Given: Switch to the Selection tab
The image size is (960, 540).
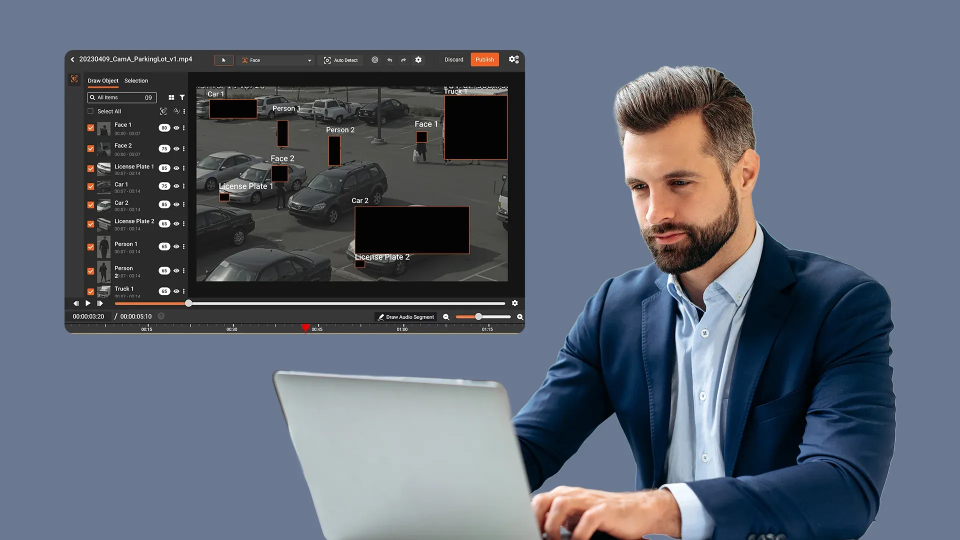Looking at the screenshot, I should pyautogui.click(x=136, y=81).
